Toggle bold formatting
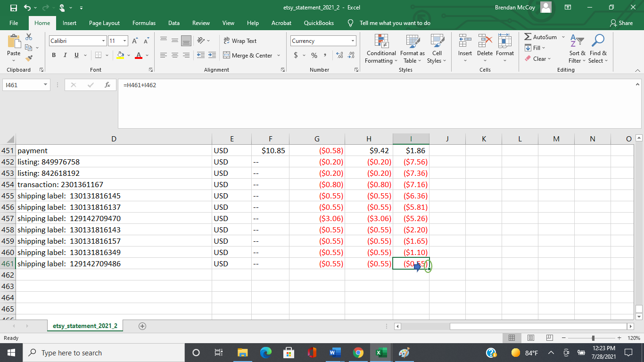The height and width of the screenshot is (362, 644). click(x=54, y=56)
